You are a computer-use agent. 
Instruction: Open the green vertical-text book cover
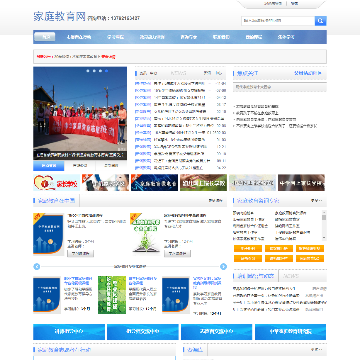(x=112, y=295)
